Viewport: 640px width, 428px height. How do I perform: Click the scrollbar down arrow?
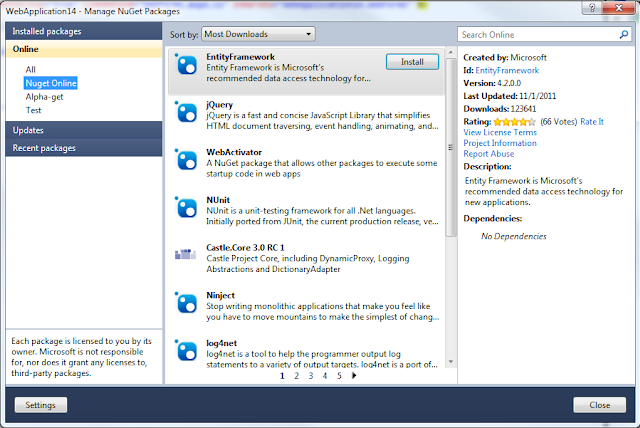tap(451, 361)
